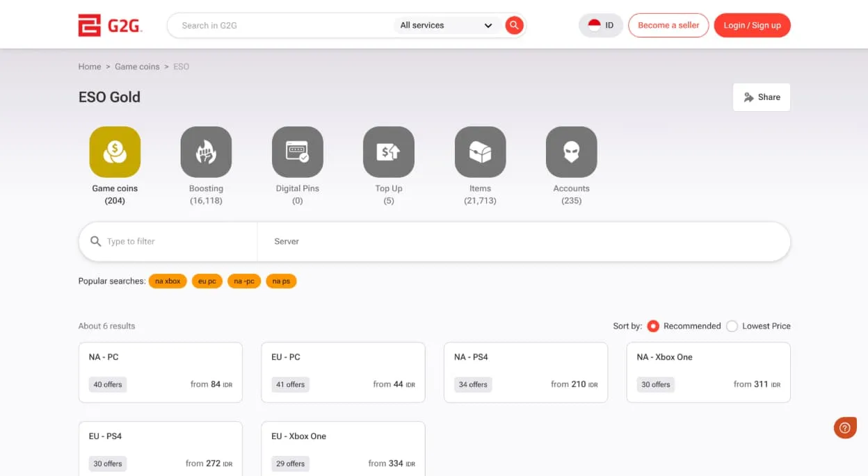Open the Digital Pins category icon
This screenshot has height=476, width=868.
[298, 152]
